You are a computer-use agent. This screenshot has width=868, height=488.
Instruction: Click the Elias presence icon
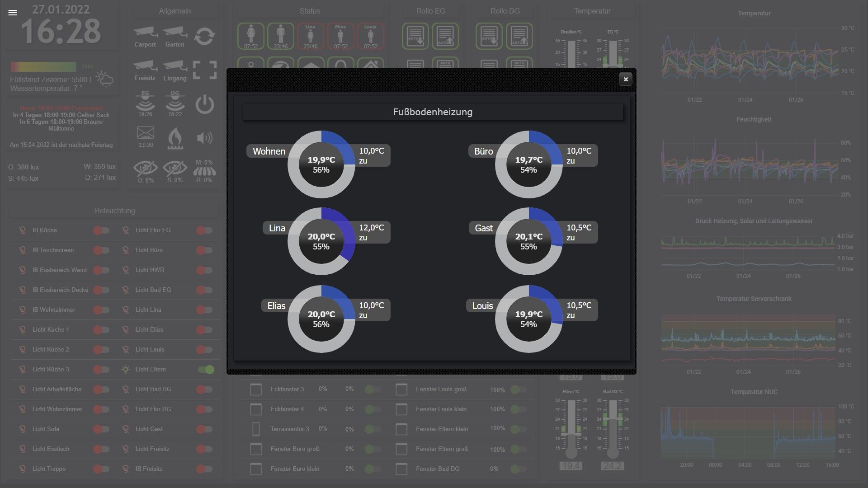pyautogui.click(x=340, y=36)
